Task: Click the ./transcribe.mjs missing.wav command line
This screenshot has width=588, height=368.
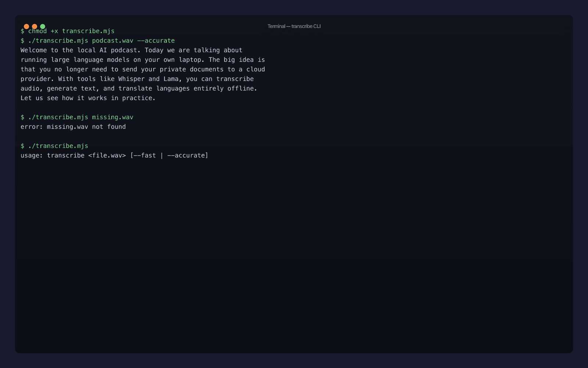Action: [x=77, y=117]
